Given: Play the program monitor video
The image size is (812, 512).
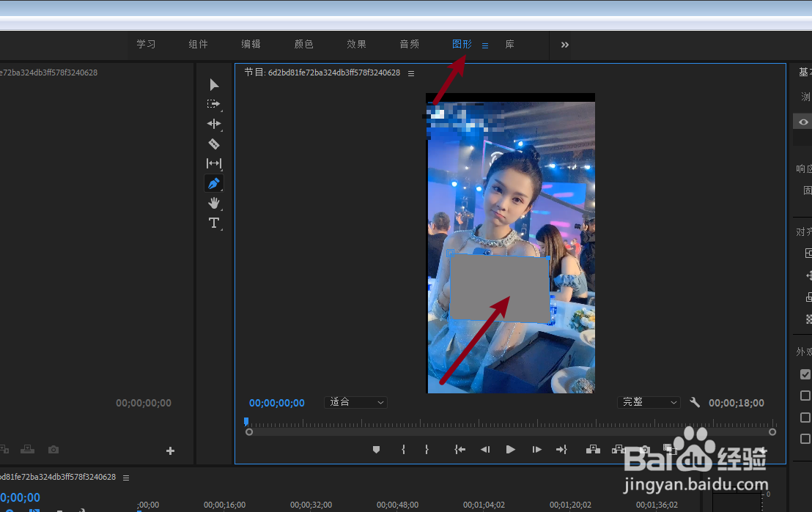Looking at the screenshot, I should [510, 449].
